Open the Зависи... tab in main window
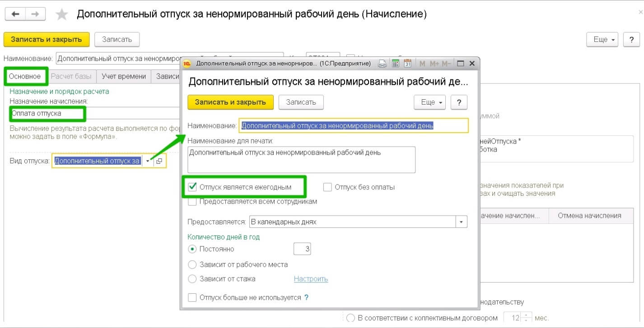 (x=168, y=76)
